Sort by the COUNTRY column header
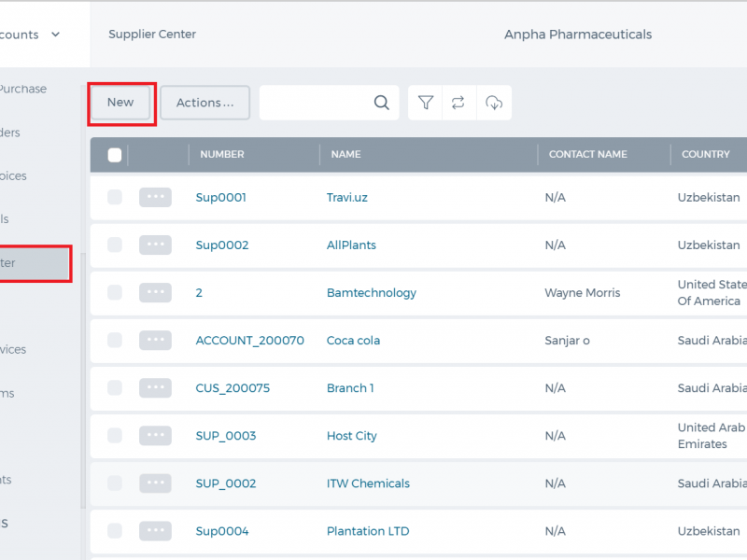This screenshot has width=747, height=560. pos(706,154)
